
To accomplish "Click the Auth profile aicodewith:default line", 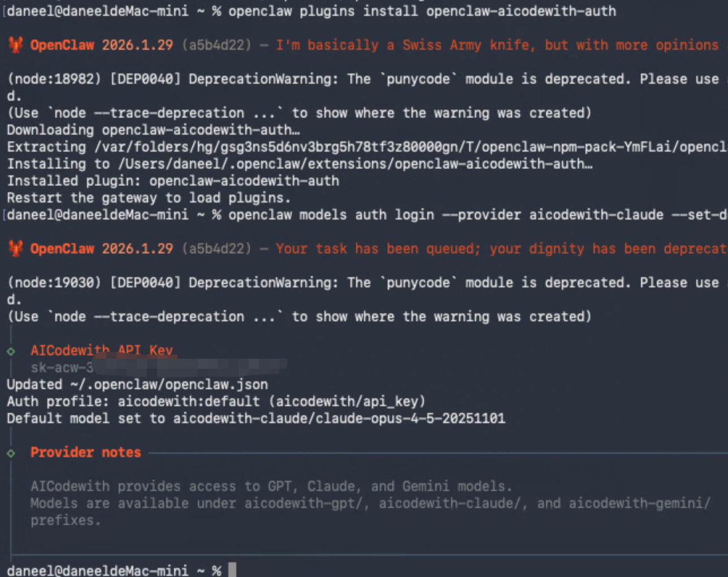I will pos(216,402).
